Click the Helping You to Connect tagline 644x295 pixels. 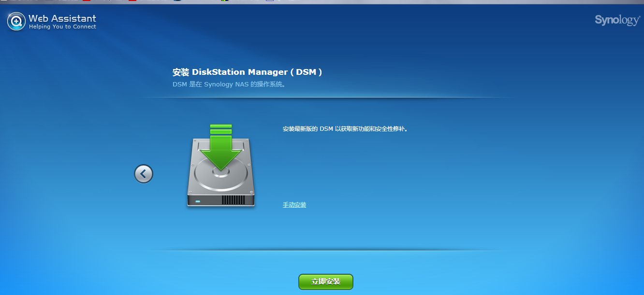tap(62, 27)
